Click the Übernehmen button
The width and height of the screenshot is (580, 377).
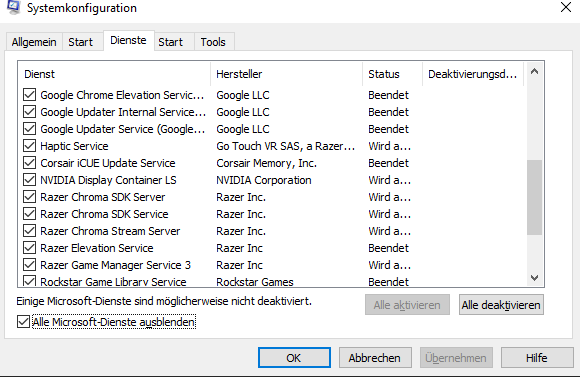click(x=456, y=358)
